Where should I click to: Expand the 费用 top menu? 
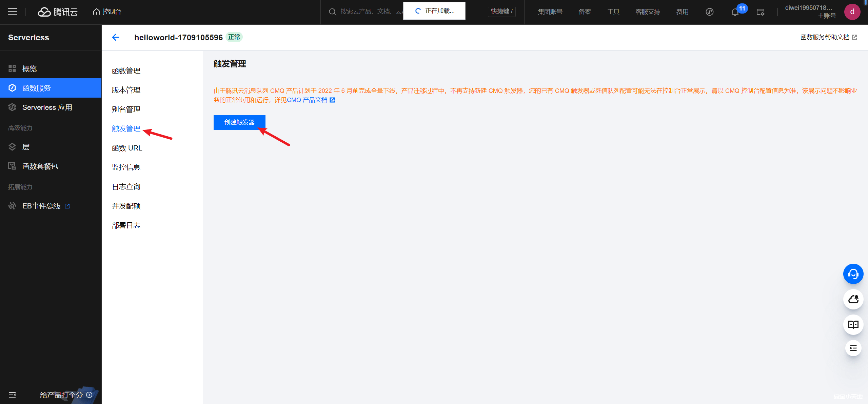pyautogui.click(x=682, y=12)
